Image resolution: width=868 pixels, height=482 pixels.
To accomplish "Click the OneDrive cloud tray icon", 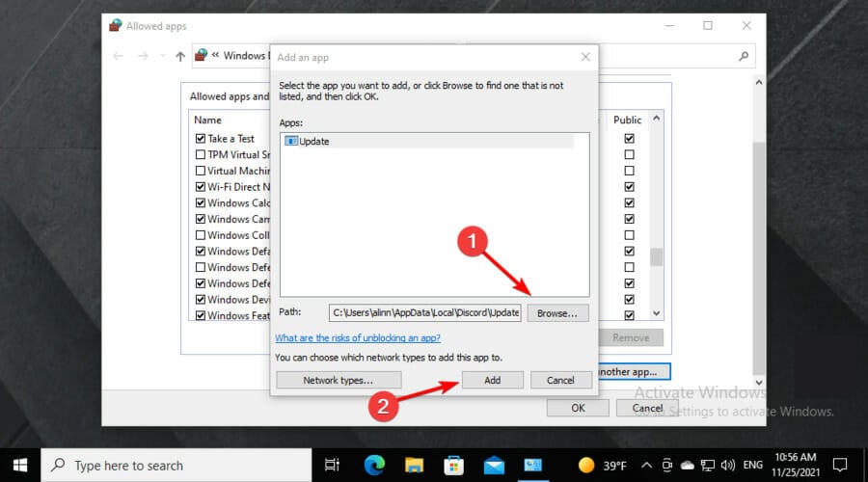I will point(687,466).
